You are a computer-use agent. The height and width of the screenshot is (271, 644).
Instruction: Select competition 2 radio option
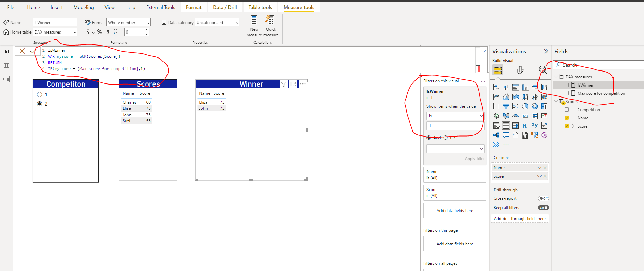[40, 104]
